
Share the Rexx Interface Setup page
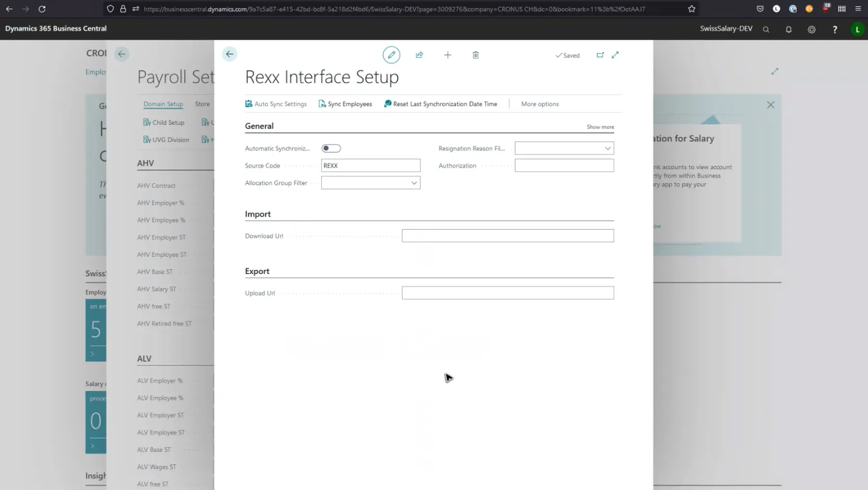[419, 55]
